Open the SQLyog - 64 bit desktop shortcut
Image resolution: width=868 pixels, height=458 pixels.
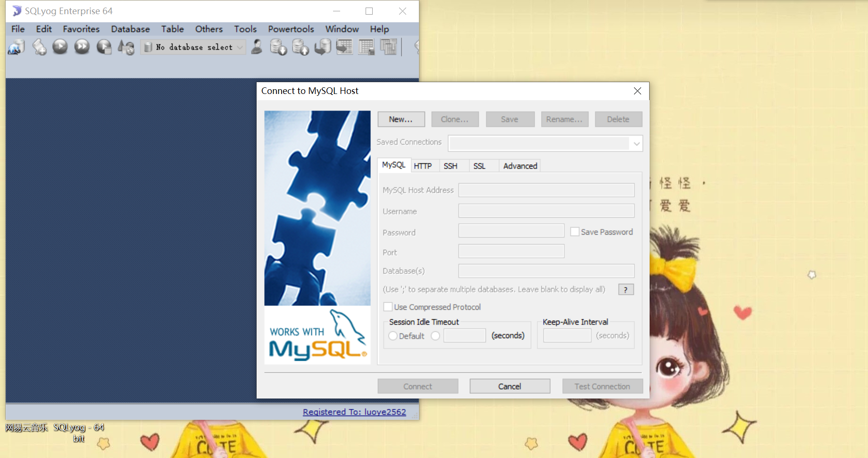coord(79,433)
